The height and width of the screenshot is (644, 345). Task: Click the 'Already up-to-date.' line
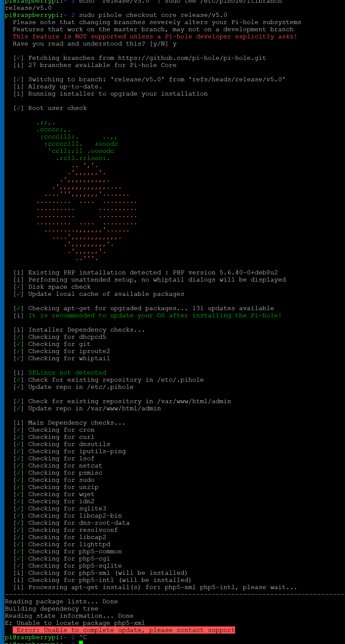pos(58,86)
